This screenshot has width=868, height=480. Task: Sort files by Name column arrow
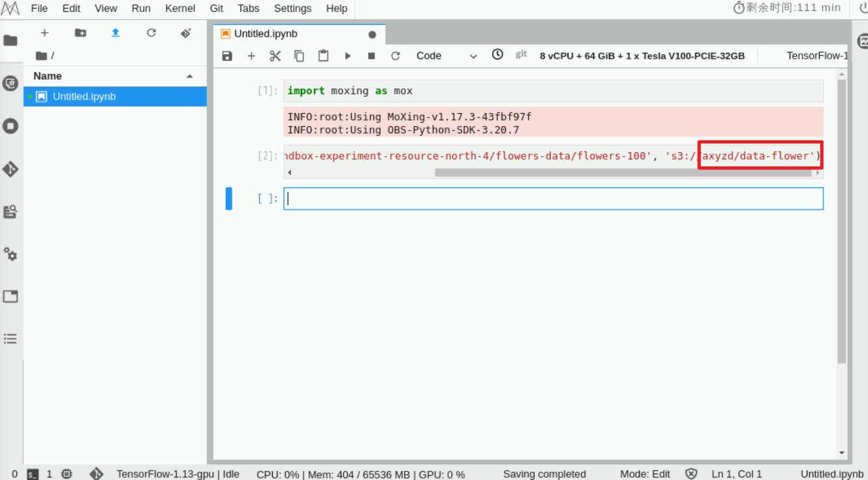(190, 76)
